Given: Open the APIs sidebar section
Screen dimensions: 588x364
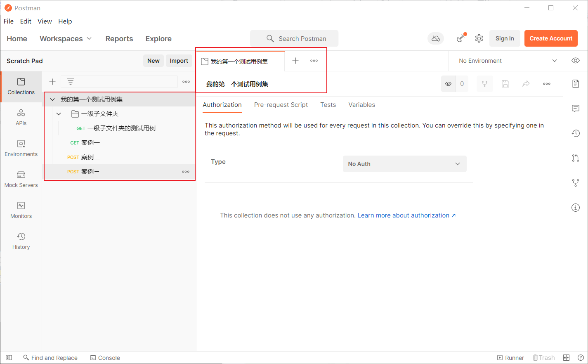Looking at the screenshot, I should [21, 117].
